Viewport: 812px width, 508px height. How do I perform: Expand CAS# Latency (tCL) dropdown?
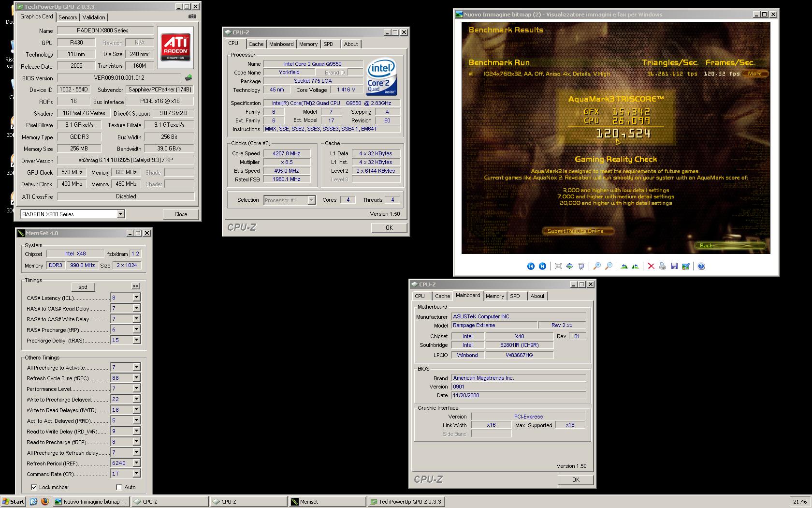136,298
